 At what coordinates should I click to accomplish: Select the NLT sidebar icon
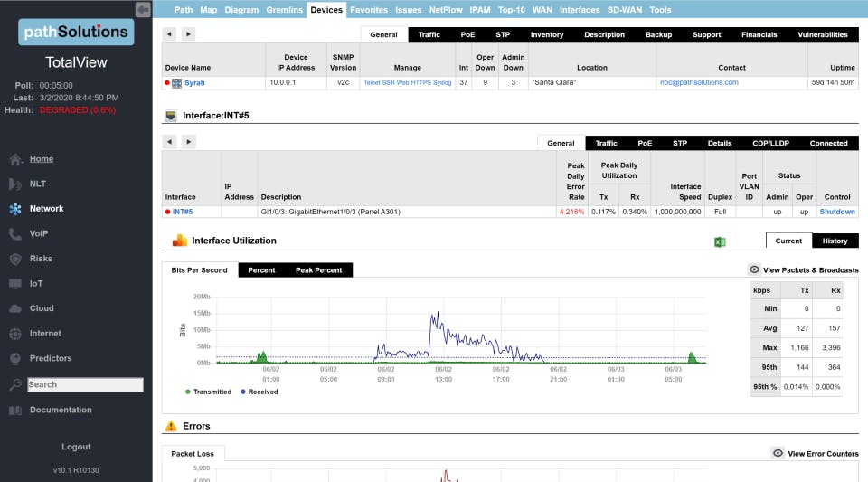point(15,184)
